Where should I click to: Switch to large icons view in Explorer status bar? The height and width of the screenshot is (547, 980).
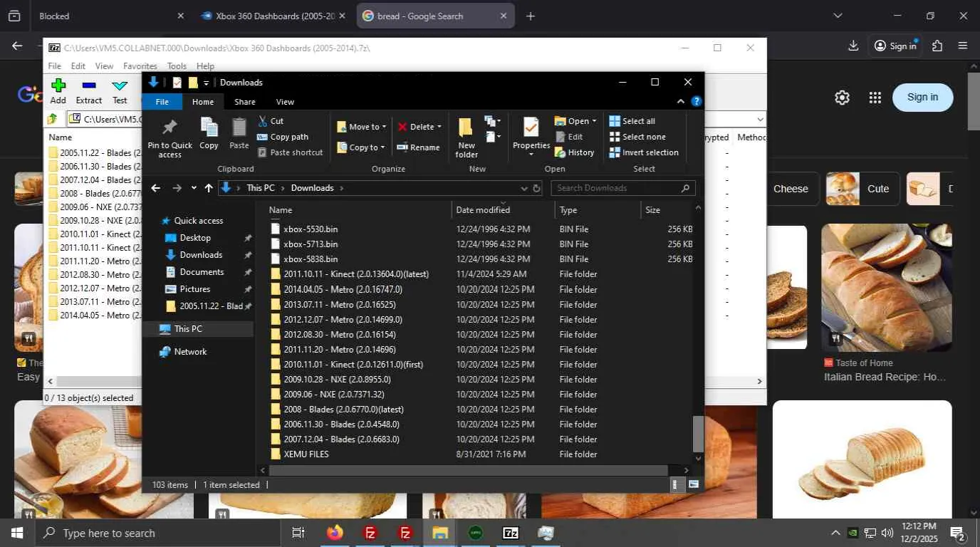(x=694, y=484)
